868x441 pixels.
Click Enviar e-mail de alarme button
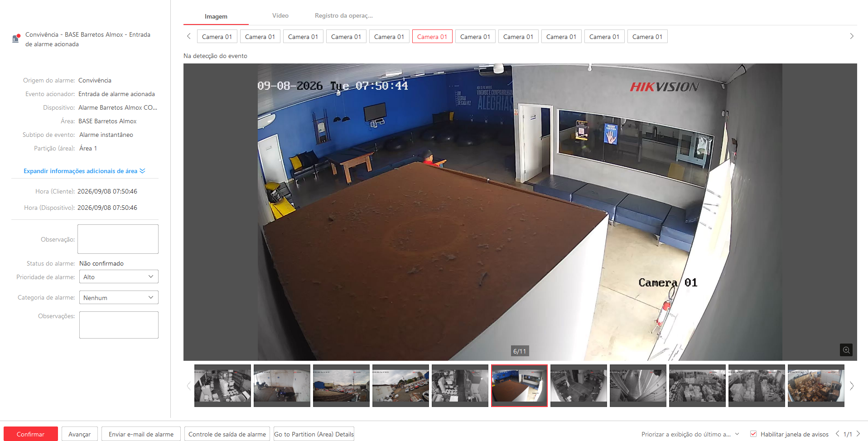[x=141, y=434]
